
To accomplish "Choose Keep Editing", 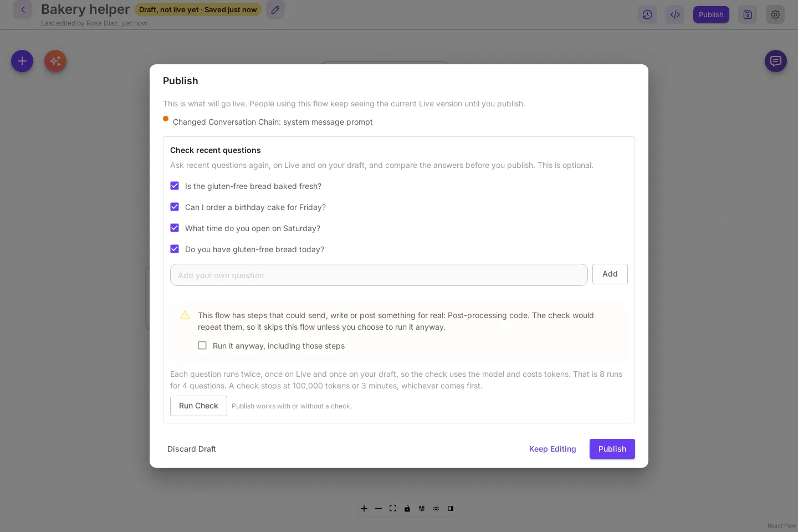I will click(x=553, y=449).
